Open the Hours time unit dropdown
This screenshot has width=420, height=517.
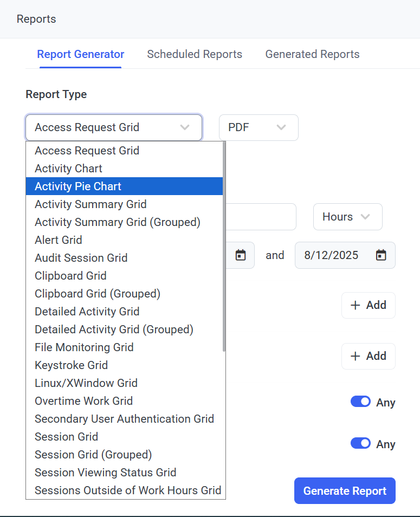pyautogui.click(x=347, y=217)
